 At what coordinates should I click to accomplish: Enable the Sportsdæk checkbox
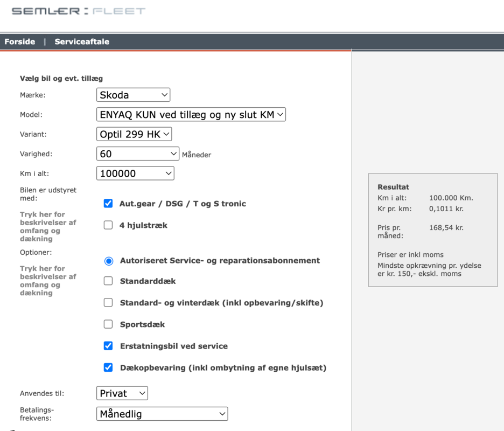[x=108, y=324]
